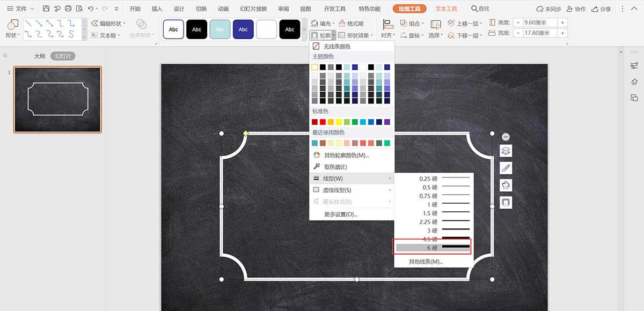Open 形状效果 shape effects
The height and width of the screenshot is (311, 644).
[x=356, y=35]
